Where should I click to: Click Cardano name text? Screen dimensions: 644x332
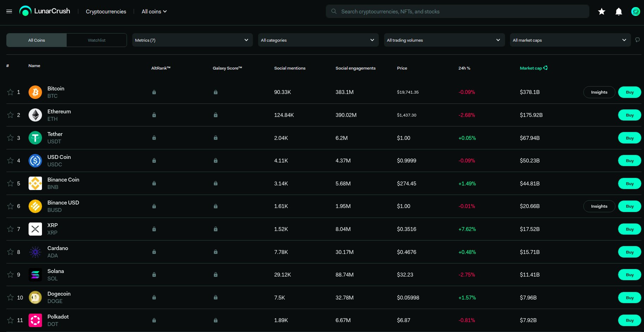[x=58, y=248]
